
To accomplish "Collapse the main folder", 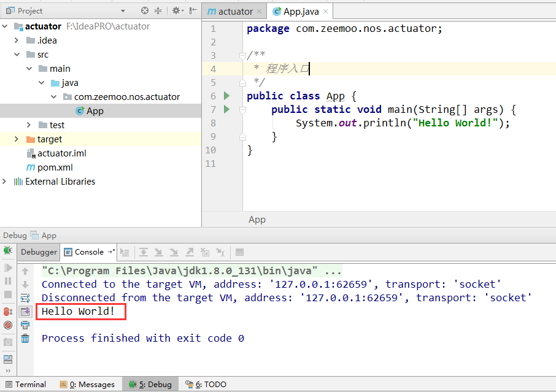I will tap(29, 69).
